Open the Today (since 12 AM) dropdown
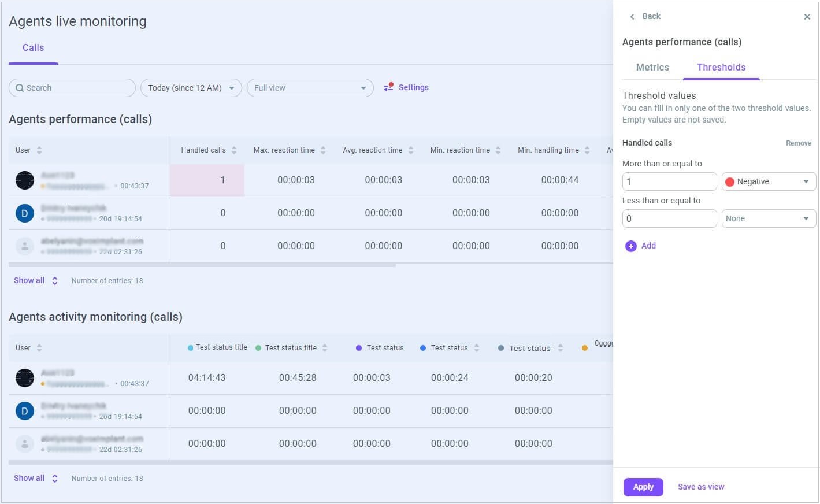 [191, 88]
